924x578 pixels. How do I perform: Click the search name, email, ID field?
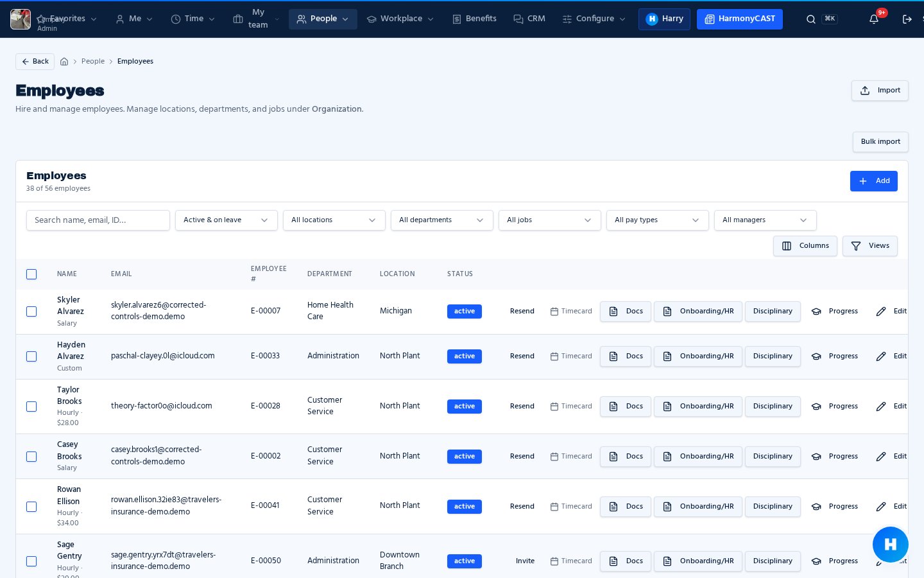98,220
